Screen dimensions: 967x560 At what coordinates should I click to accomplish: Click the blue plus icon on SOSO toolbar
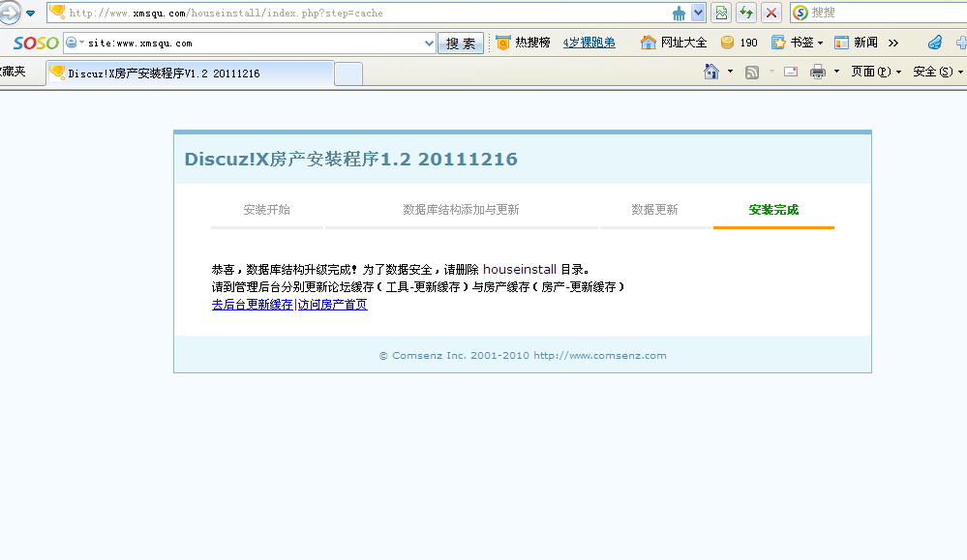[961, 43]
